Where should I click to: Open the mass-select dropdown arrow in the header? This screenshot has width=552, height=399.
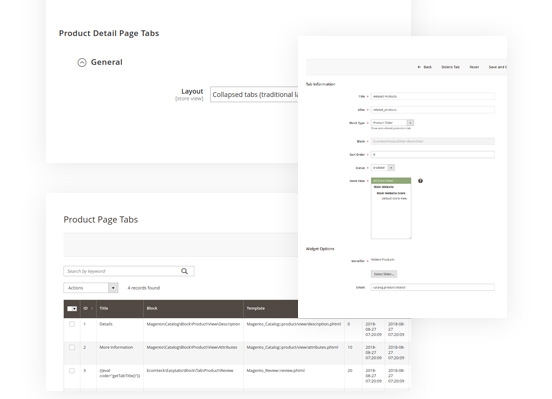point(75,308)
